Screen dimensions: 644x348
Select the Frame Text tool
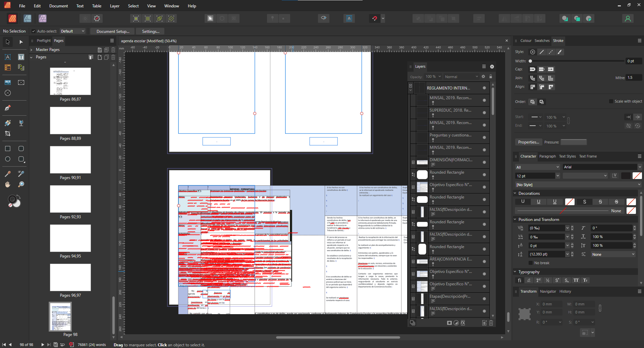(21, 57)
